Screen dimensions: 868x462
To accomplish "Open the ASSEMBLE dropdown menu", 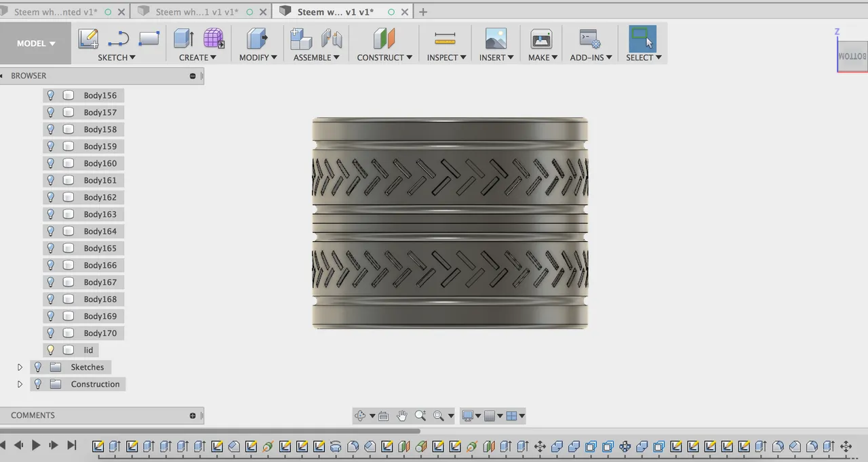I will tap(317, 58).
